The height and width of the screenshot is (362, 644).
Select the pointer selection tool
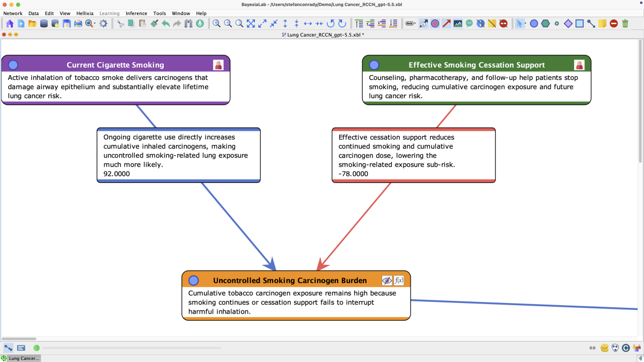[x=519, y=24]
